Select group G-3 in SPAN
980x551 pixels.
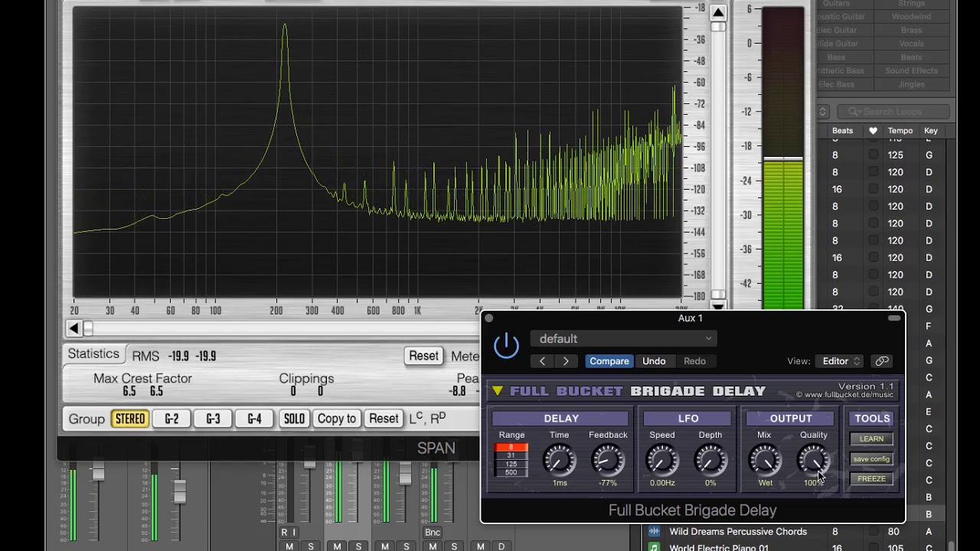(x=213, y=419)
